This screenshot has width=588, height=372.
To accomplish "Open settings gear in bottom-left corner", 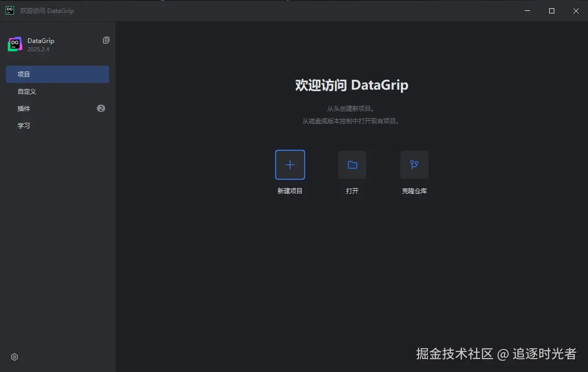I will (x=15, y=357).
